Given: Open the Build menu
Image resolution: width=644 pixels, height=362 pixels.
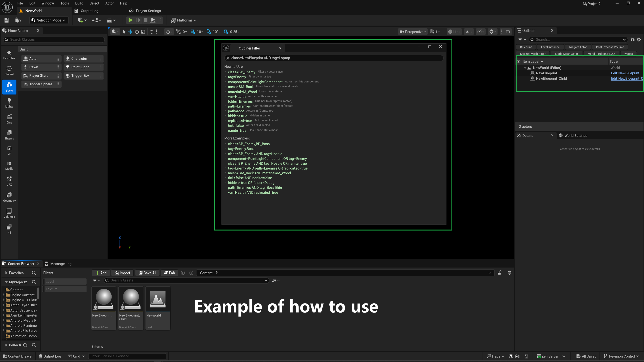Looking at the screenshot, I should point(79,3).
